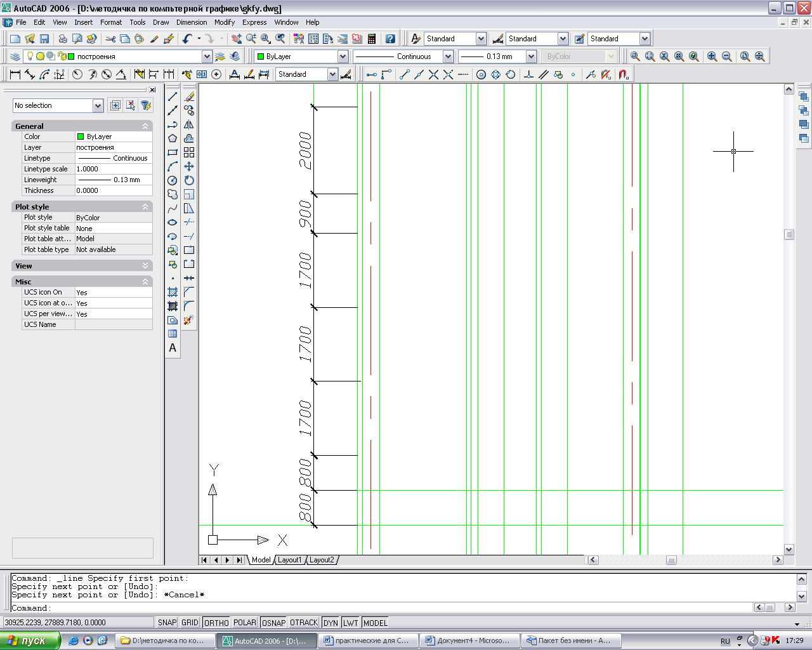Select the Spline draw tool
The width and height of the screenshot is (812, 650).
(x=173, y=208)
